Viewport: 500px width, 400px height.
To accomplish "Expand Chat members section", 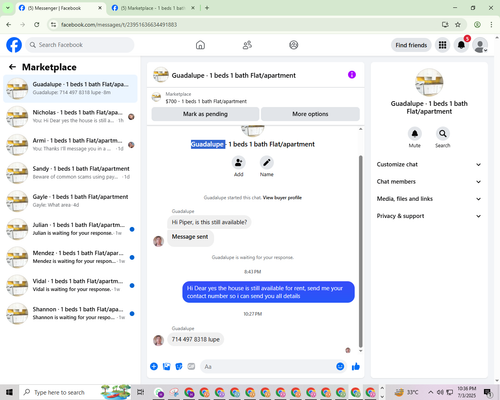I will coord(429,182).
